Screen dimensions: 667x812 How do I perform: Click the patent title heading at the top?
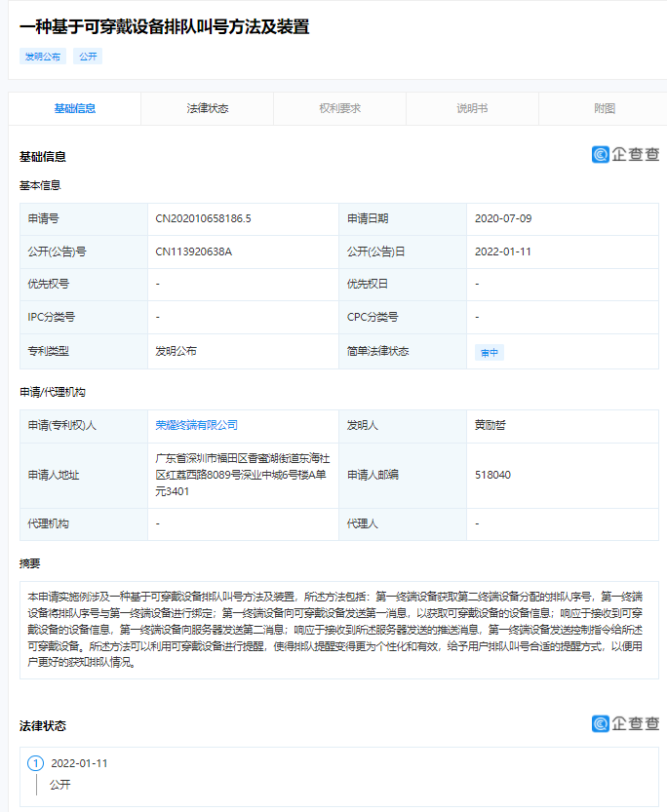click(164, 26)
